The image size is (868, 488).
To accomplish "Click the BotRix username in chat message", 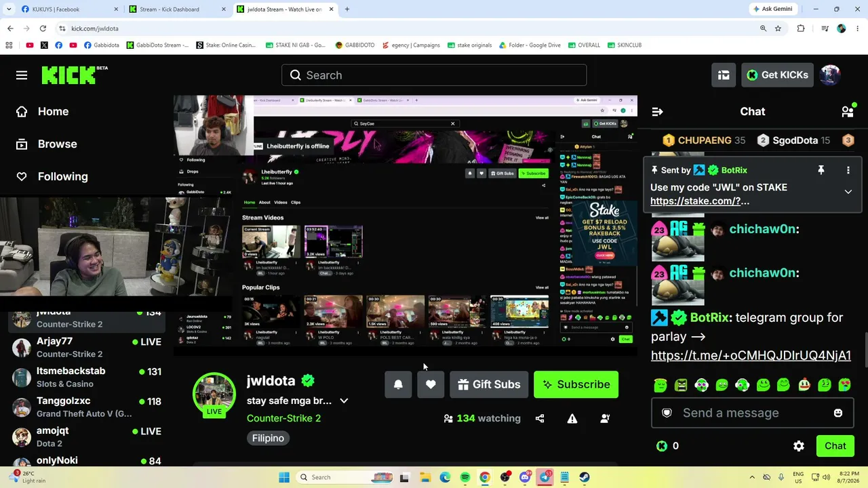I will (x=709, y=317).
